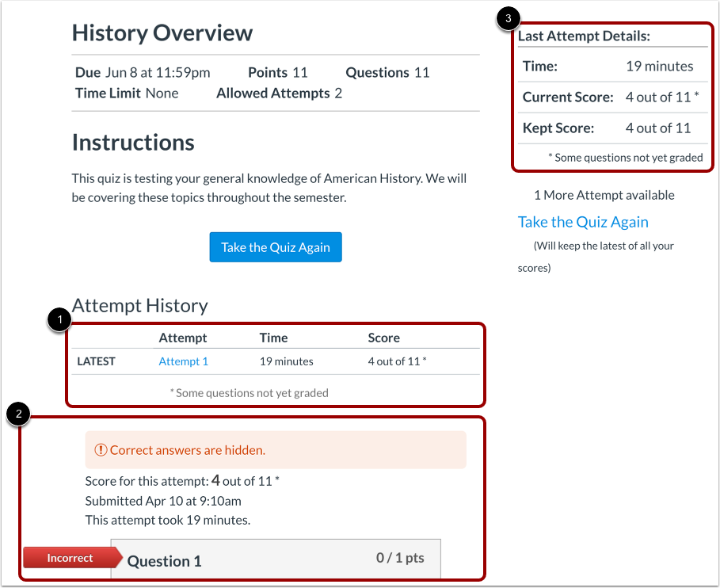Image resolution: width=720 pixels, height=588 pixels.
Task: Click the Instructions heading
Action: pyautogui.click(x=133, y=143)
